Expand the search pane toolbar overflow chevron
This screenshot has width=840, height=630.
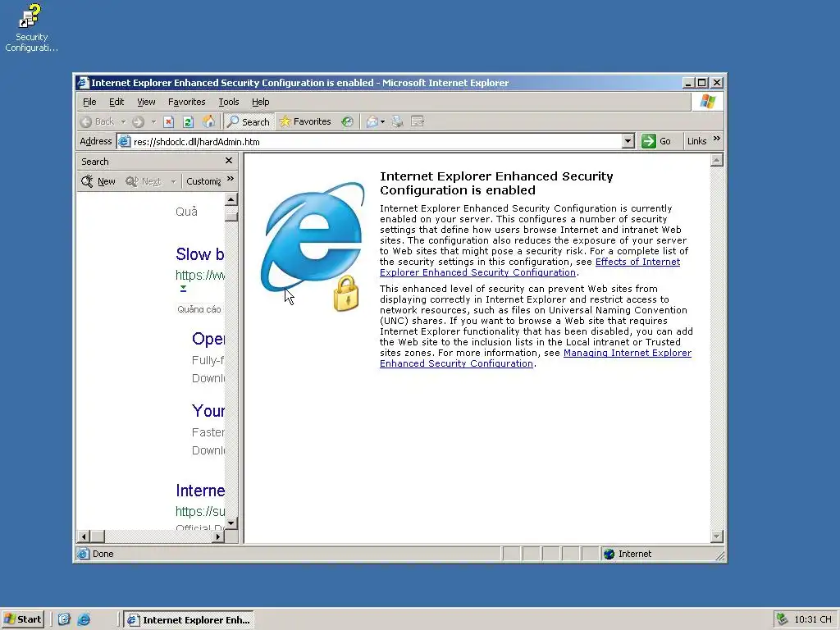click(x=231, y=179)
